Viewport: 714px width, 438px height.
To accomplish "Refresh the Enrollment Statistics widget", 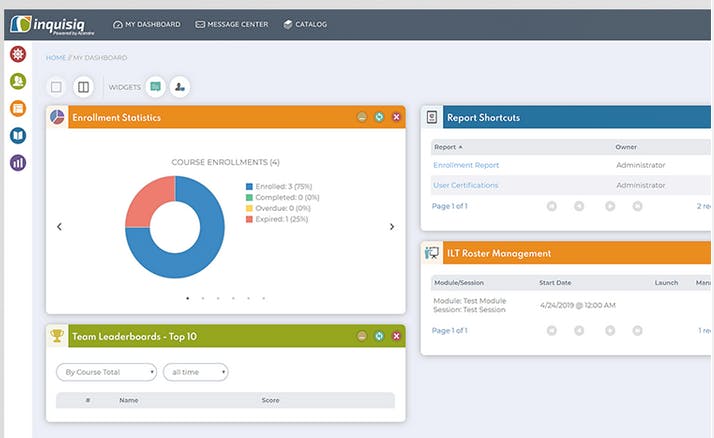I will (379, 118).
